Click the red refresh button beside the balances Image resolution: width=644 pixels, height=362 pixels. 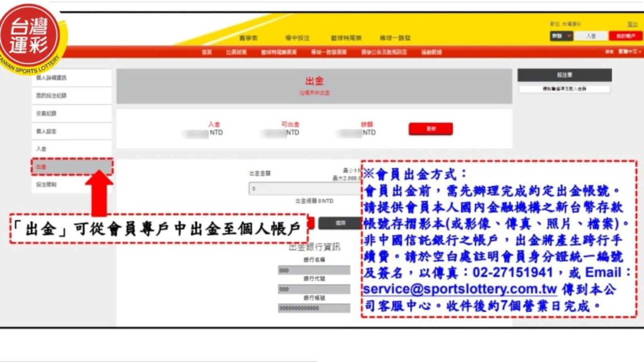[x=431, y=129]
